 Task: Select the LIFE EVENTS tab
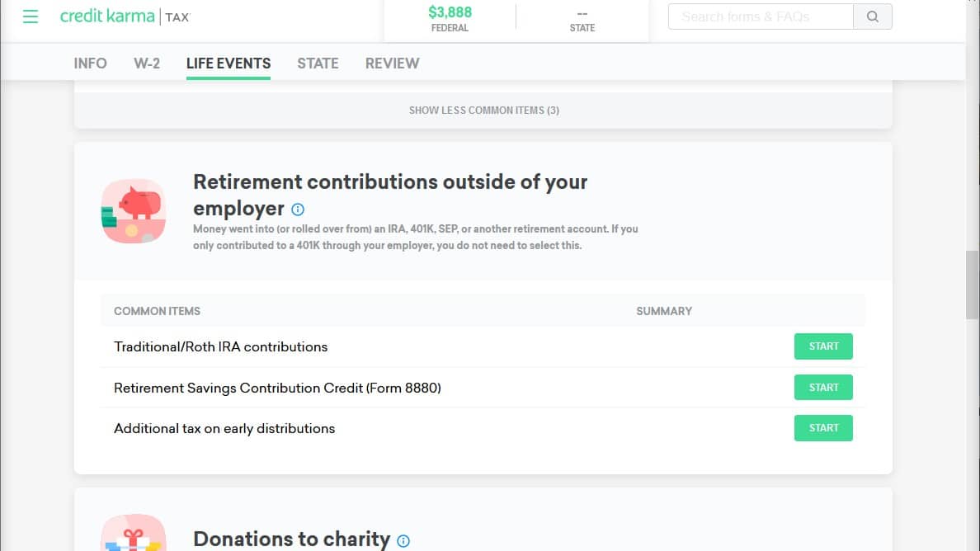[229, 63]
